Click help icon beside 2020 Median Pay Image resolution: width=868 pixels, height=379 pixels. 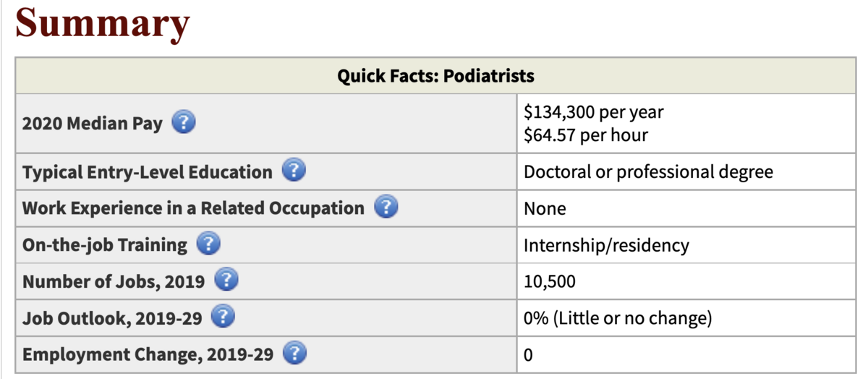coord(184,123)
